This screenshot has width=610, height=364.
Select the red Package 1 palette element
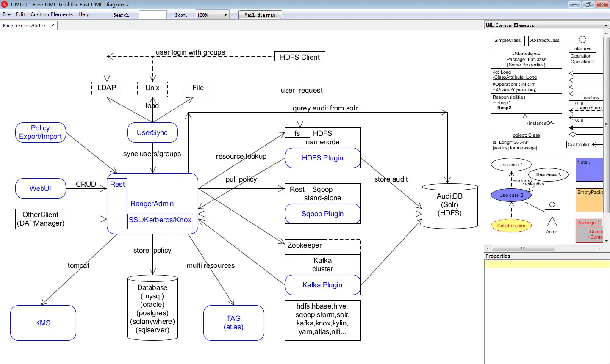[x=589, y=231]
